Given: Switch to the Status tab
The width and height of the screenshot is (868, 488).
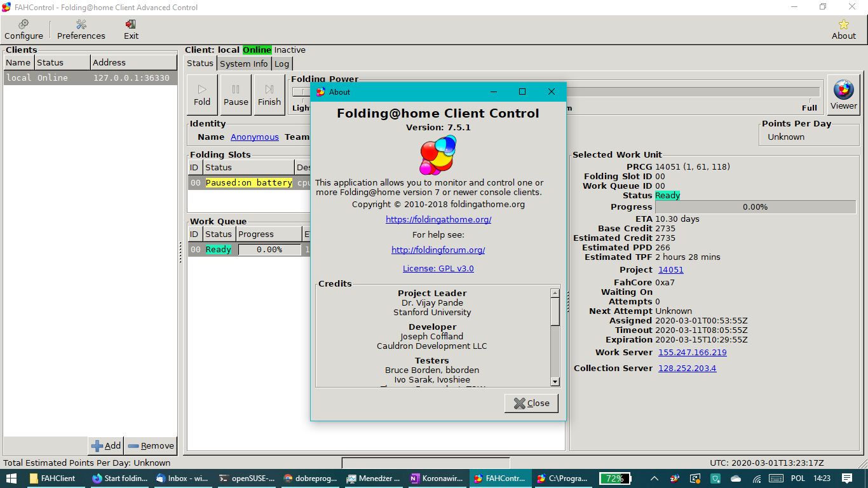Looking at the screenshot, I should pyautogui.click(x=200, y=64).
